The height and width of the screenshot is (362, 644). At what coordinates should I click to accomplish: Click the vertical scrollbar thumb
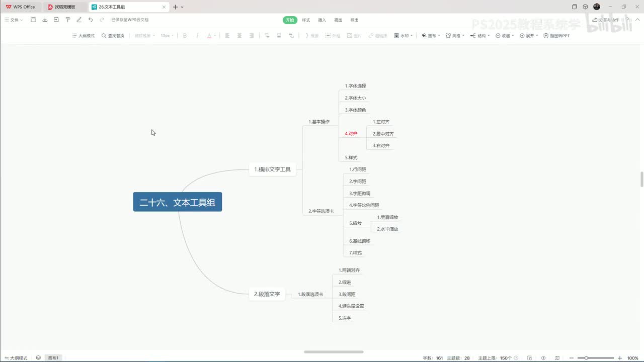(641, 179)
